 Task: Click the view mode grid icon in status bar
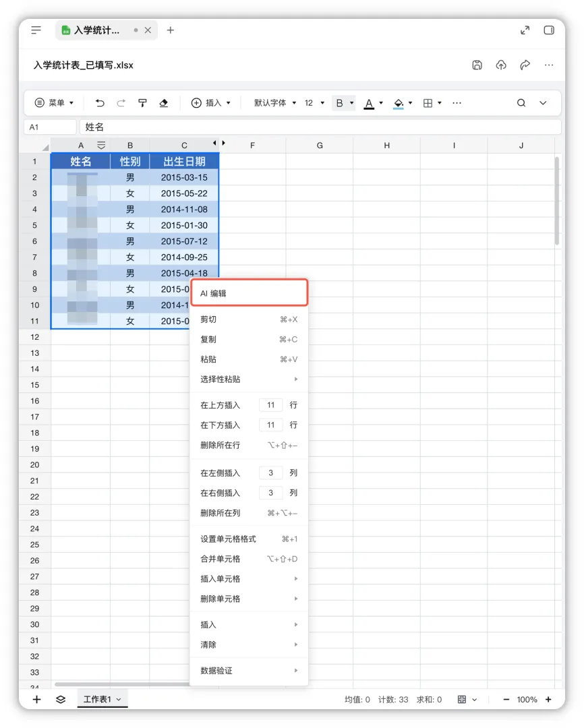coord(462,699)
